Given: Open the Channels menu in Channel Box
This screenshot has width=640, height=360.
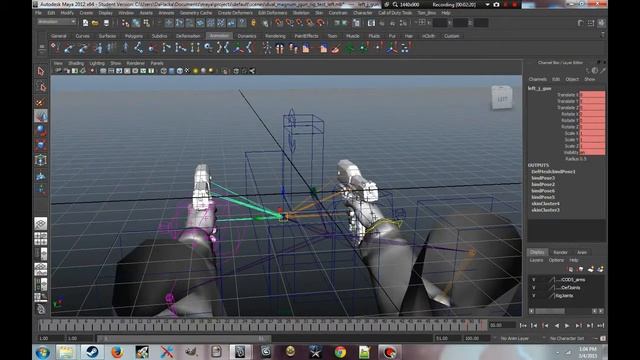Looking at the screenshot, I should 538,79.
